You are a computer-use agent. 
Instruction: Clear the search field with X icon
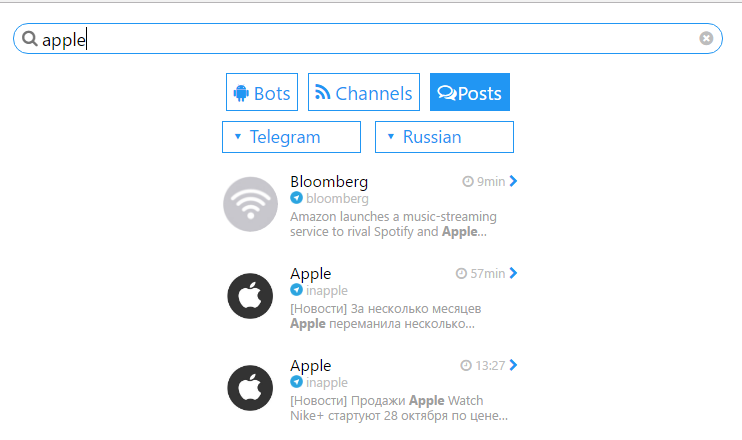(706, 39)
